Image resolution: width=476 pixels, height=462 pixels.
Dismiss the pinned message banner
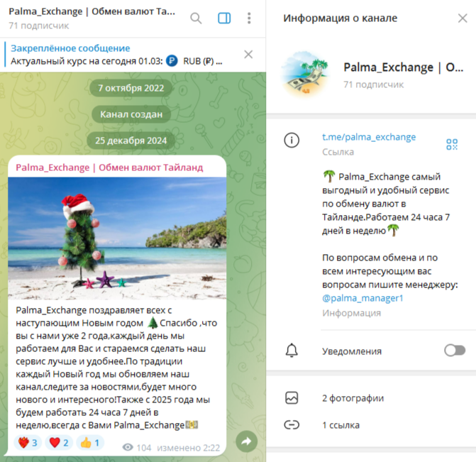tap(248, 55)
